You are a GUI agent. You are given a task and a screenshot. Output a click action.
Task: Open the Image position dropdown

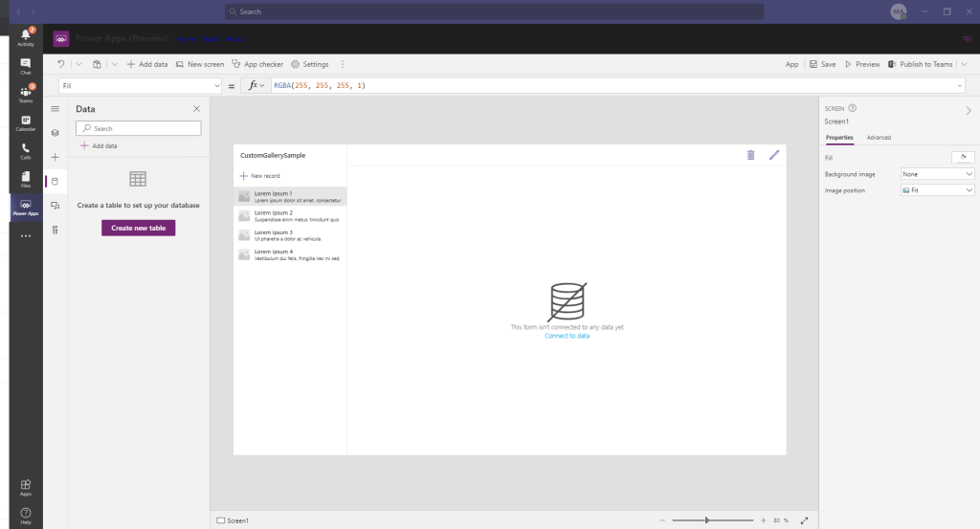[x=937, y=190]
